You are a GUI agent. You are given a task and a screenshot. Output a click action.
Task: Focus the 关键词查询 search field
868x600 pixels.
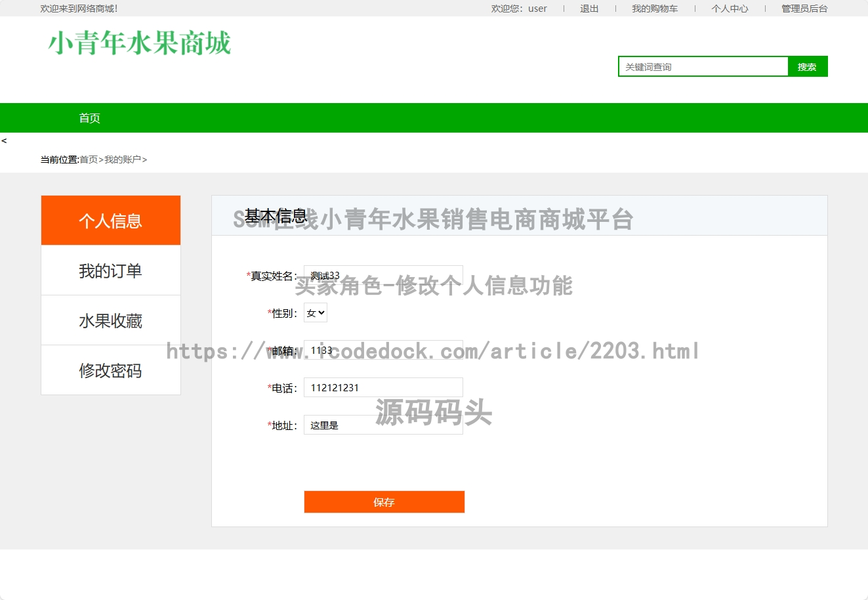tap(703, 66)
